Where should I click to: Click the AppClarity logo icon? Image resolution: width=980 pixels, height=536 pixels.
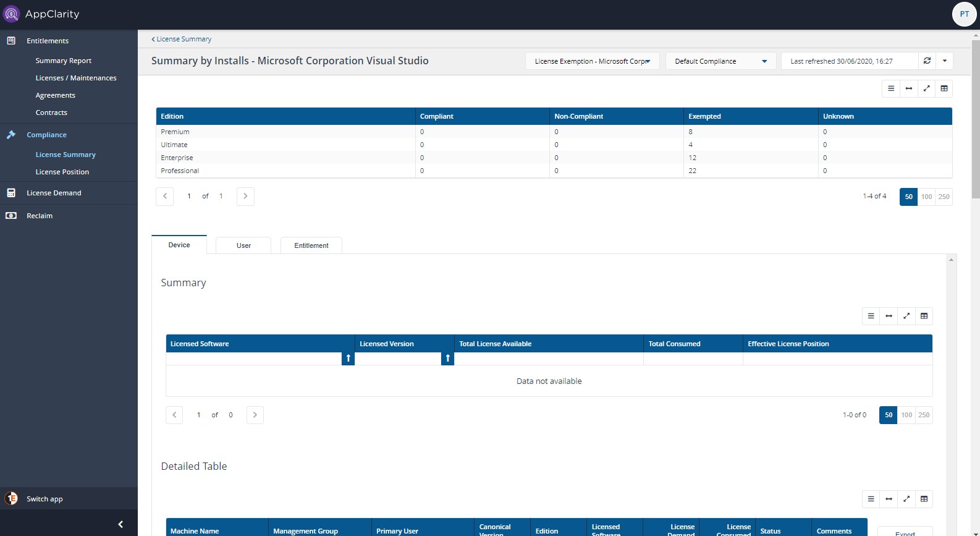tap(11, 14)
